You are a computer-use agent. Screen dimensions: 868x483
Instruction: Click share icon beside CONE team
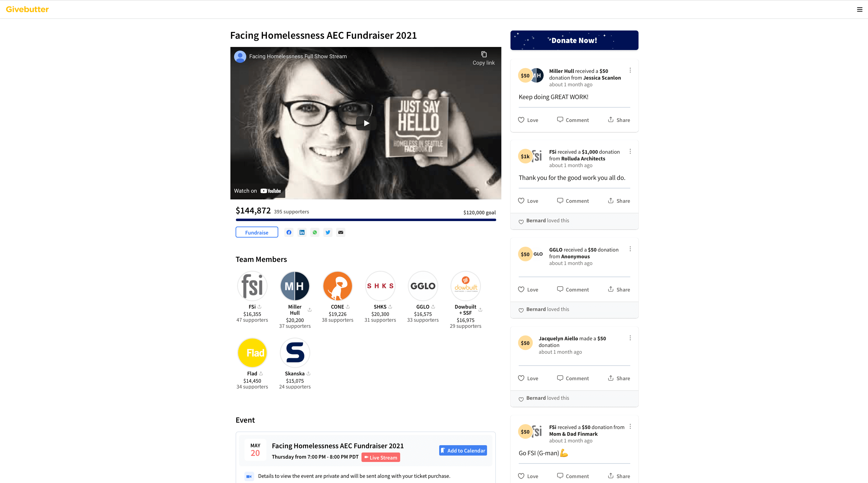pos(348,307)
